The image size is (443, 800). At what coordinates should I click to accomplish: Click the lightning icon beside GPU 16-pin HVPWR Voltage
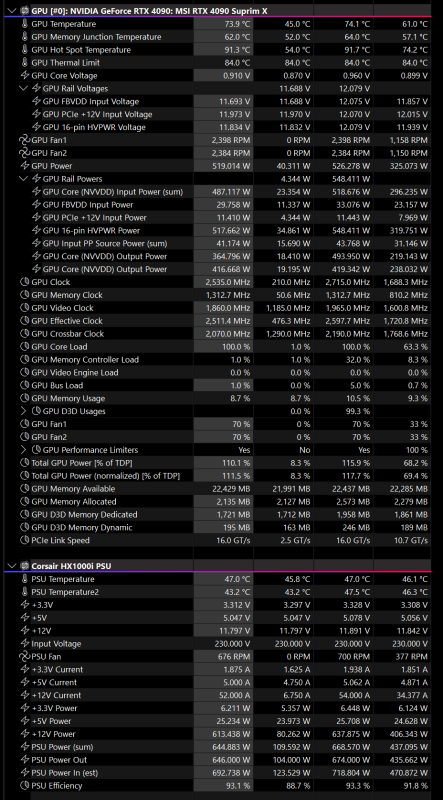pyautogui.click(x=36, y=127)
